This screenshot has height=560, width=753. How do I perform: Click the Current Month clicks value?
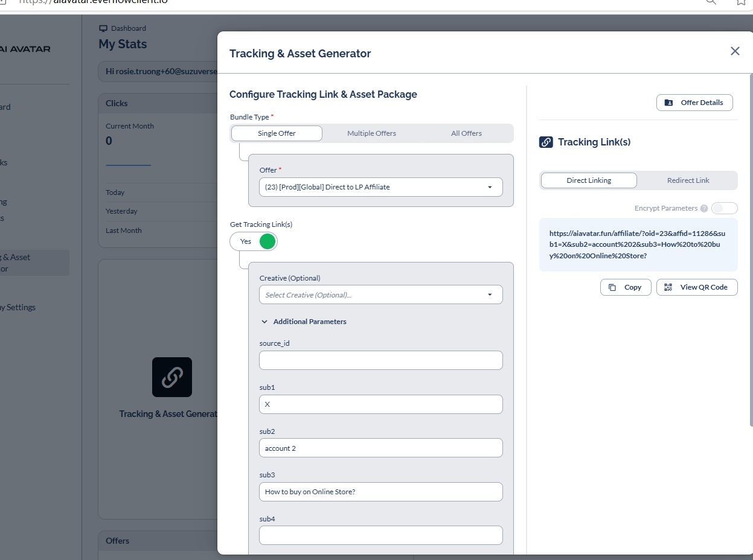click(x=109, y=141)
